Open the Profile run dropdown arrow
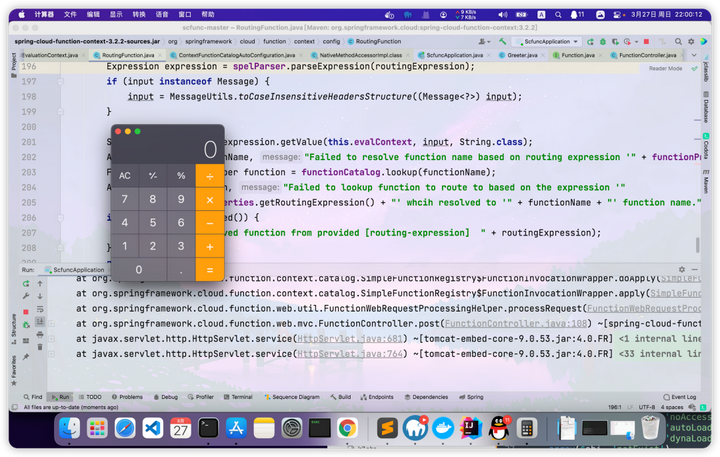Image resolution: width=720 pixels, height=457 pixels. click(636, 42)
